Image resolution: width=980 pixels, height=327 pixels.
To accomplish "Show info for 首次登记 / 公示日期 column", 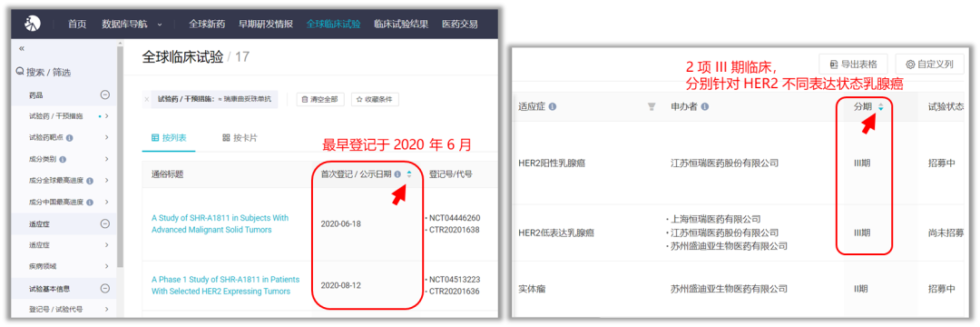I will (x=397, y=174).
